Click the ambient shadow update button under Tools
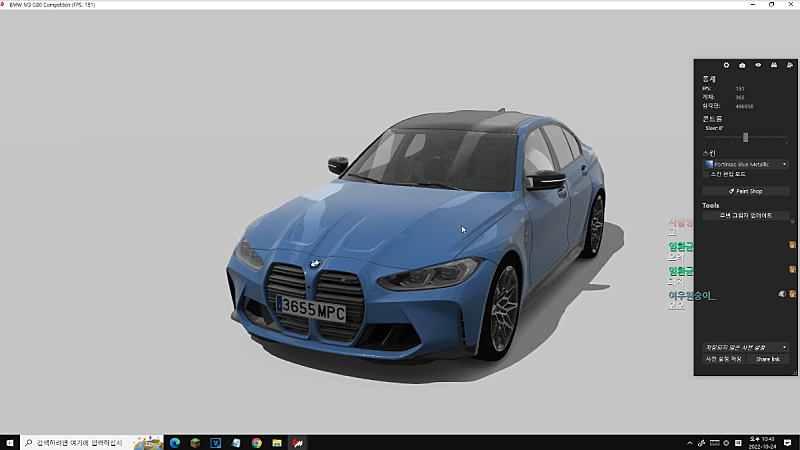 [x=745, y=216]
